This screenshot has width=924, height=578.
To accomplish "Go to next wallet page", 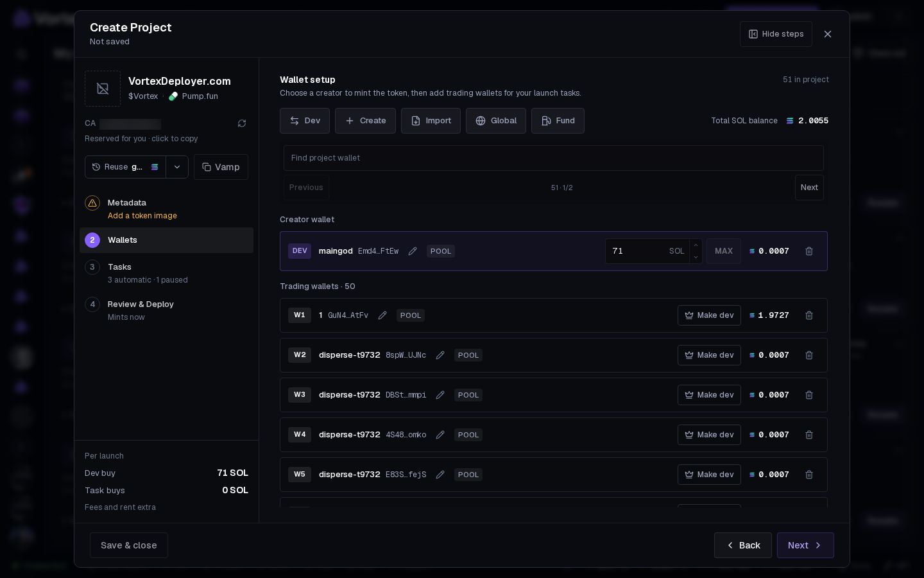I will pyautogui.click(x=809, y=188).
